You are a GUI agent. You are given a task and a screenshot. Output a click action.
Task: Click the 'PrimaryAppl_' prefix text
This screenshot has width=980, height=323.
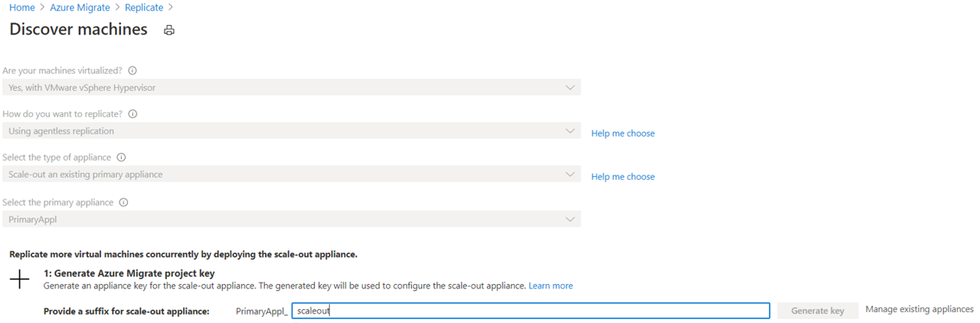262,312
